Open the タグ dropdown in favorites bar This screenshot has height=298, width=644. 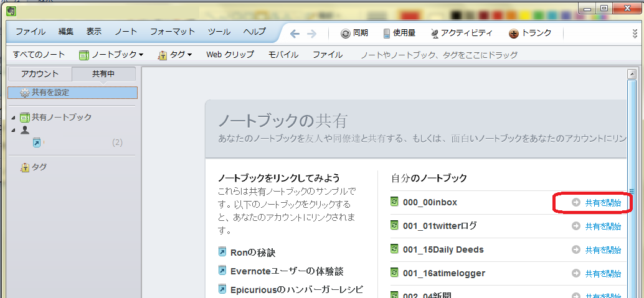(x=175, y=55)
